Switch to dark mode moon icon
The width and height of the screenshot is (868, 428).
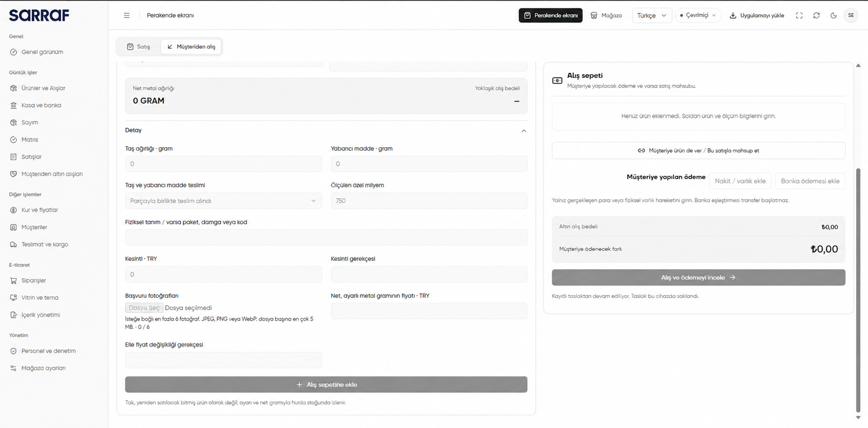coord(833,16)
